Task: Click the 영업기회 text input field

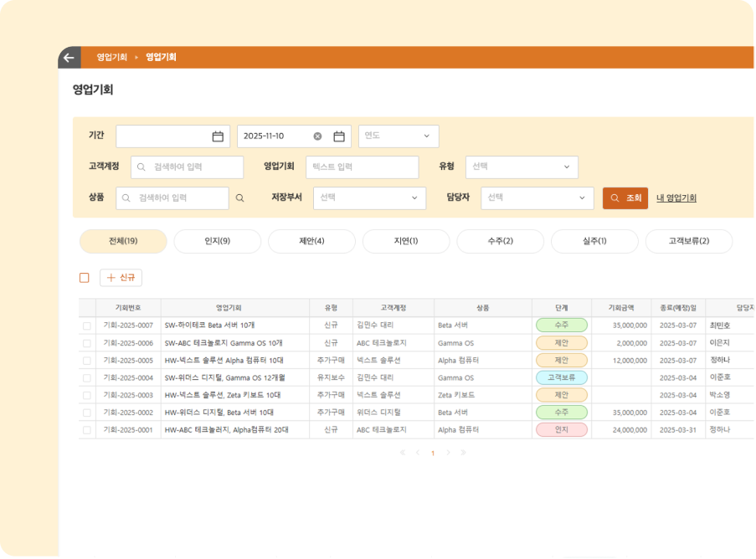Action: tap(362, 167)
